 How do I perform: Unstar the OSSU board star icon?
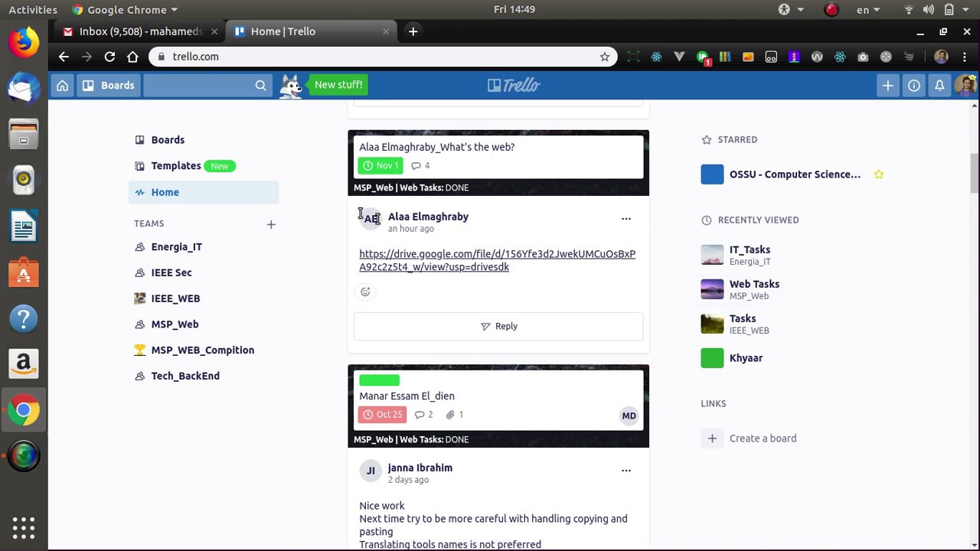879,174
